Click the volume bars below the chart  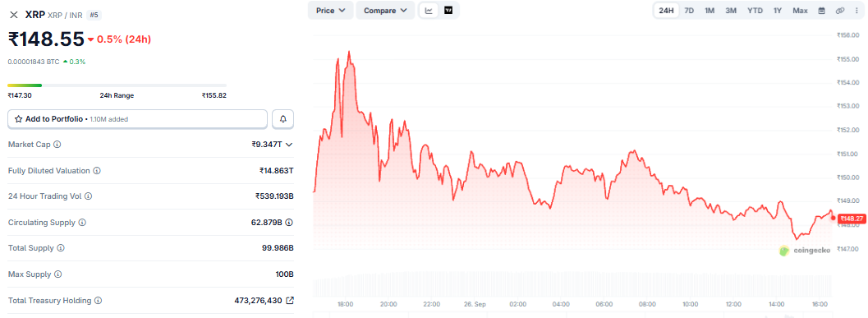(572, 285)
